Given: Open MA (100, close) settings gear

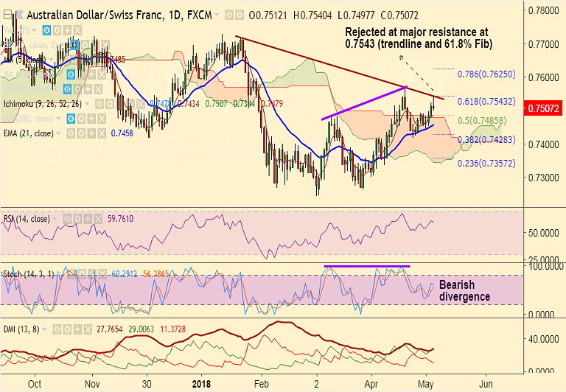Looking at the screenshot, I should (x=81, y=74).
